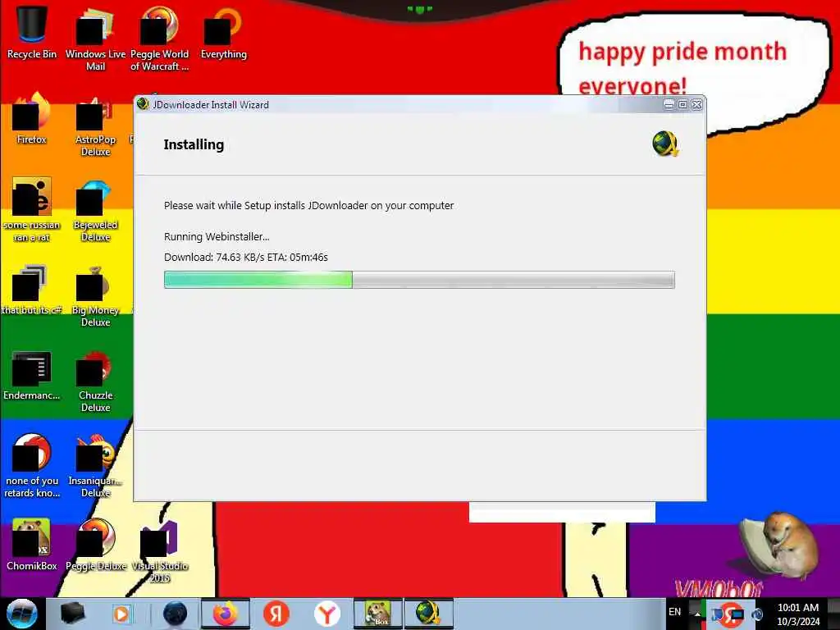
Task: Maximize the JDownloader Install Wizard
Action: tap(683, 105)
